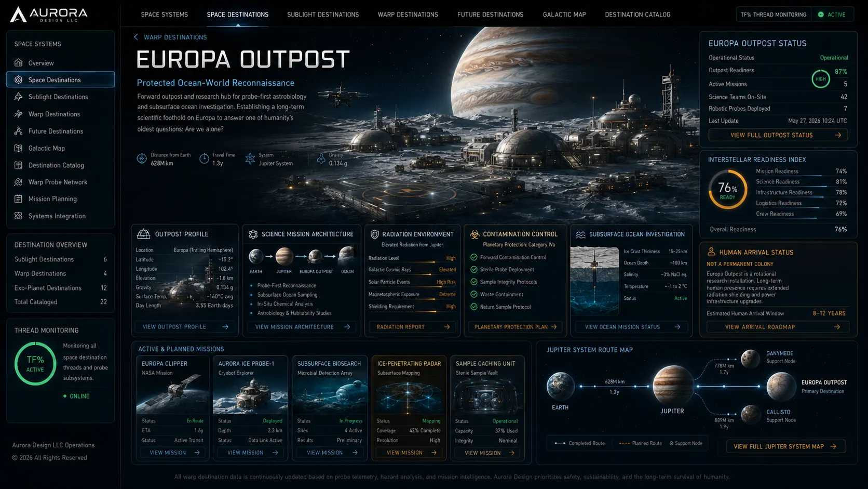
Task: Open View Mission Architecture button
Action: coord(302,327)
